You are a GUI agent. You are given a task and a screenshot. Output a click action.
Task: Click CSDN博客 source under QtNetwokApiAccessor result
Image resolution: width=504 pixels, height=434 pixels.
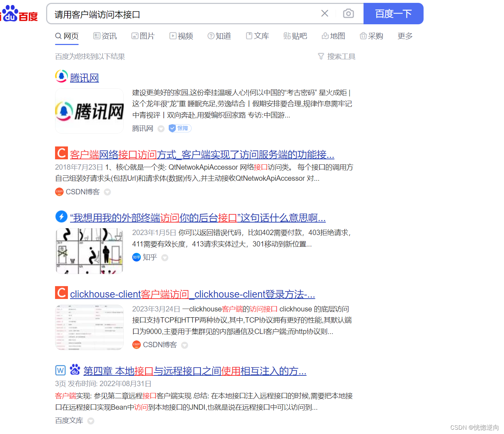pos(83,192)
